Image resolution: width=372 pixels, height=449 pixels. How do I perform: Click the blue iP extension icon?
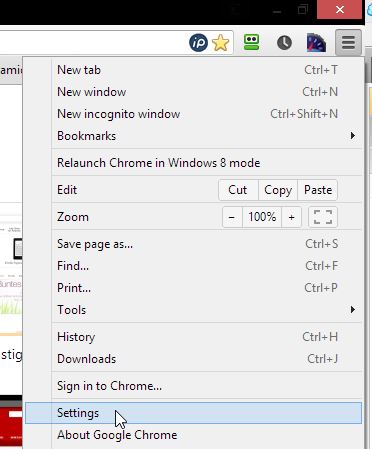(198, 43)
